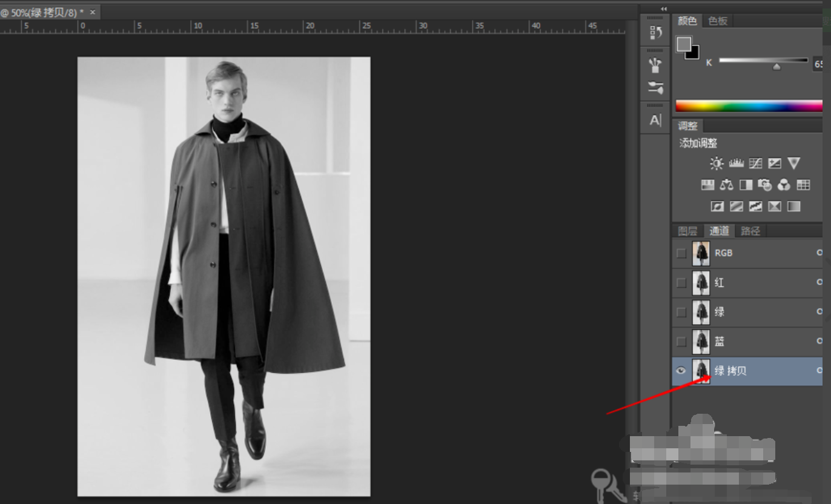Switch to the 路径 tab
The height and width of the screenshot is (504, 831).
pos(750,231)
